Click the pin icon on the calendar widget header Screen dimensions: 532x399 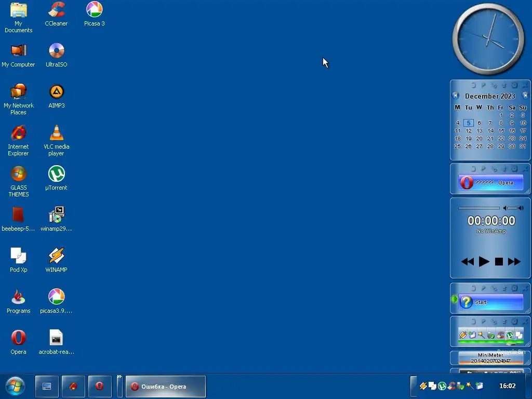click(x=484, y=86)
